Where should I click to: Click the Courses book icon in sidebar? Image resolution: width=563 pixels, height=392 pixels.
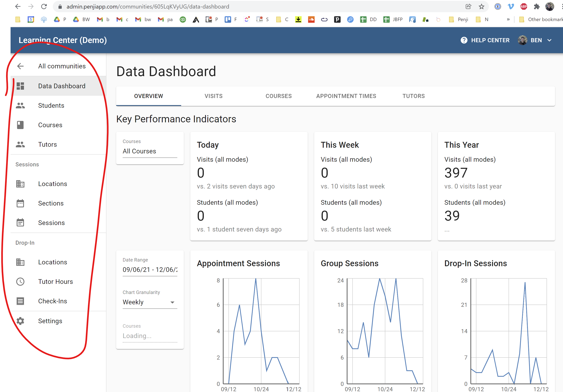[x=20, y=125]
